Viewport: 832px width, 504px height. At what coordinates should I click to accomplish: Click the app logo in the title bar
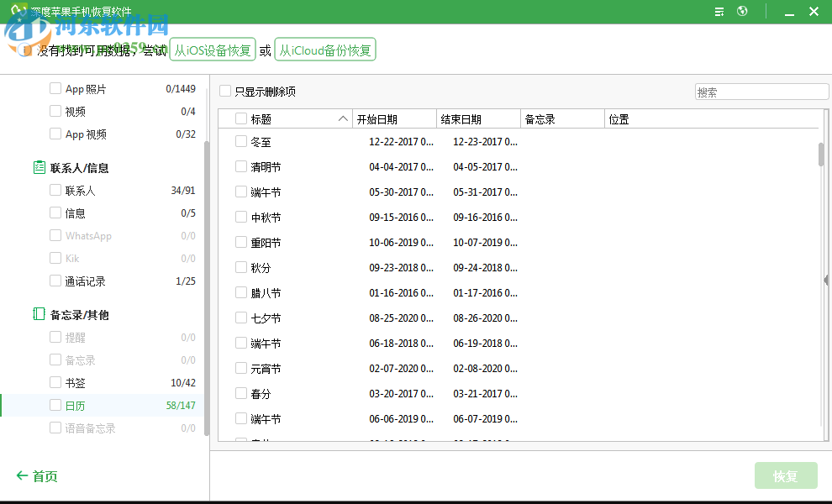pyautogui.click(x=17, y=11)
